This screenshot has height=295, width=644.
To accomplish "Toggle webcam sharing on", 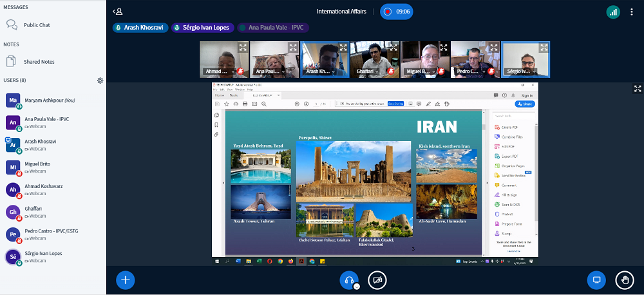I will tap(377, 280).
